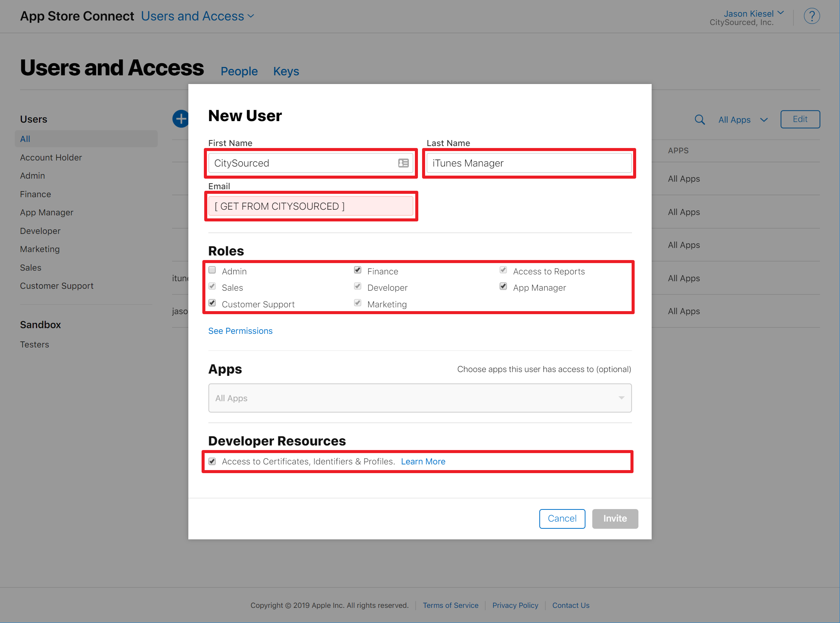Select Account Holder in sidebar
This screenshot has height=623, width=840.
tap(51, 157)
